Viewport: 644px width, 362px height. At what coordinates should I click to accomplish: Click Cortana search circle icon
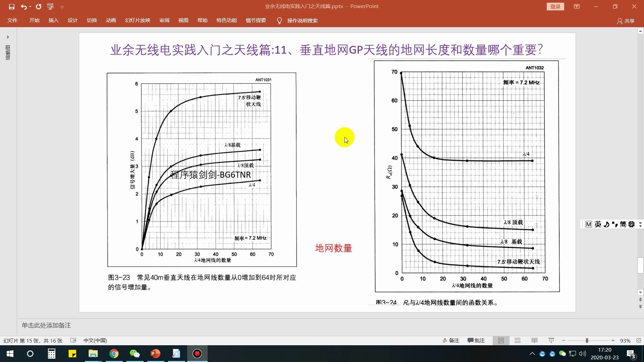tap(30, 354)
